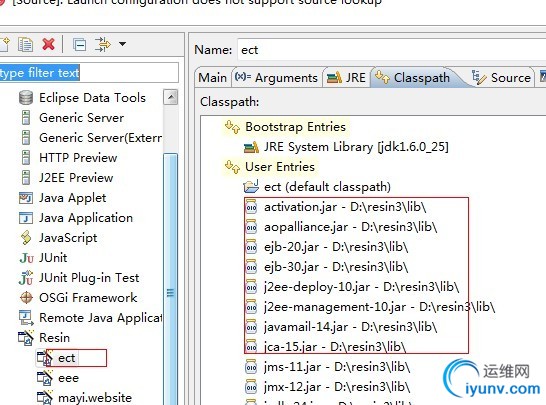Select Java Applet launch type
The width and height of the screenshot is (546, 405).
(x=72, y=198)
